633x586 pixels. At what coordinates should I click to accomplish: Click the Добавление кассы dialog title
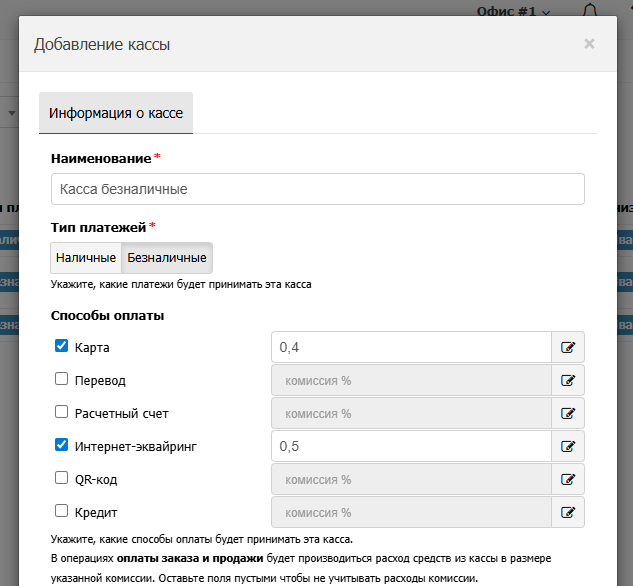point(102,44)
